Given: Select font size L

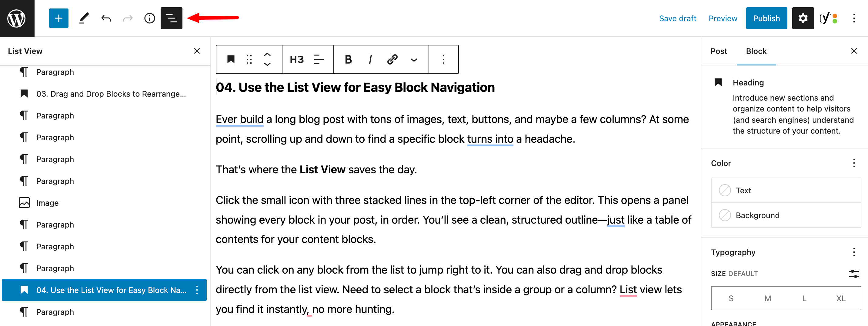Looking at the screenshot, I should [804, 298].
